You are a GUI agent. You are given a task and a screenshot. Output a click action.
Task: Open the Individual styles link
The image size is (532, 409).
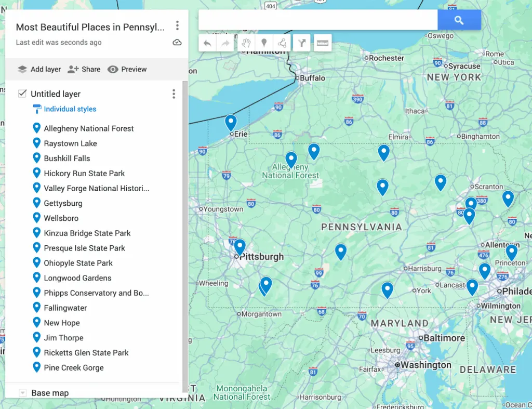pyautogui.click(x=70, y=109)
